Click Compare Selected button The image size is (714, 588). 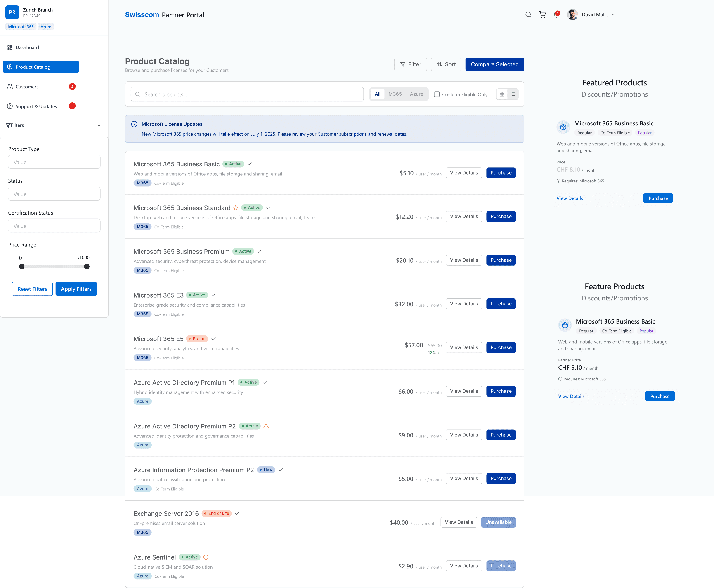[x=494, y=64]
